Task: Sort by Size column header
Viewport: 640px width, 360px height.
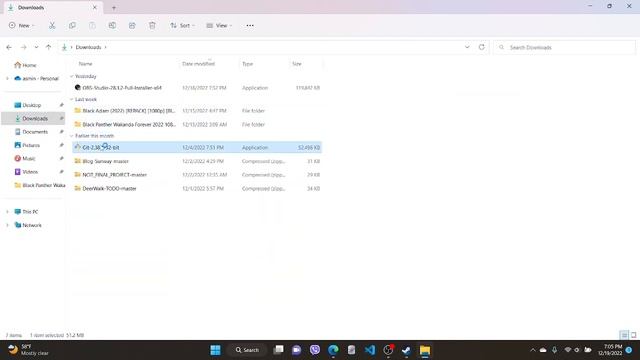Action: point(297,64)
